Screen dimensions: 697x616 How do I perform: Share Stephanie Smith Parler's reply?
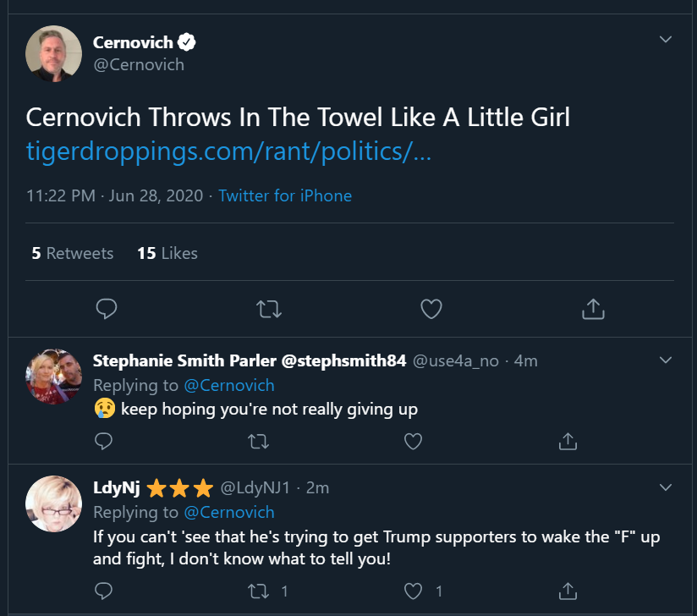[x=568, y=441]
